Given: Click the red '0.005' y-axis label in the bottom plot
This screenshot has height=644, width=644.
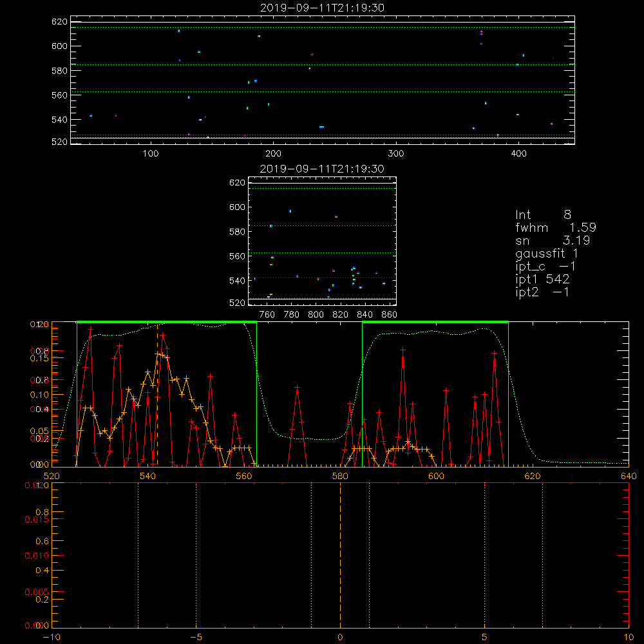Looking at the screenshot, I should [x=37, y=592].
